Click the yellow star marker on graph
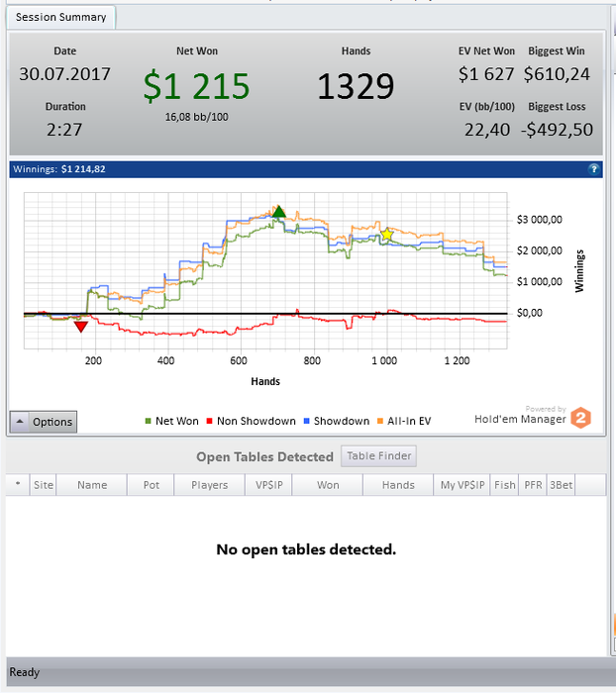The image size is (616, 693). click(387, 235)
